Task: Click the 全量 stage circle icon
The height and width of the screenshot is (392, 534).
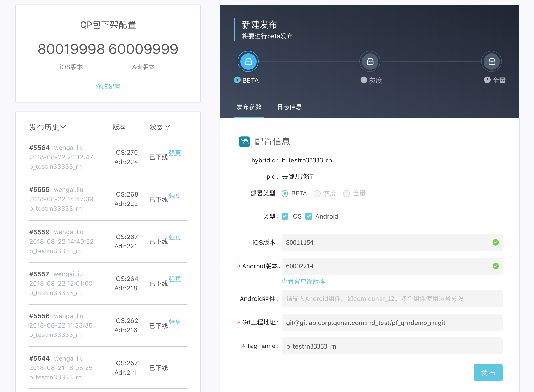Action: (x=492, y=62)
